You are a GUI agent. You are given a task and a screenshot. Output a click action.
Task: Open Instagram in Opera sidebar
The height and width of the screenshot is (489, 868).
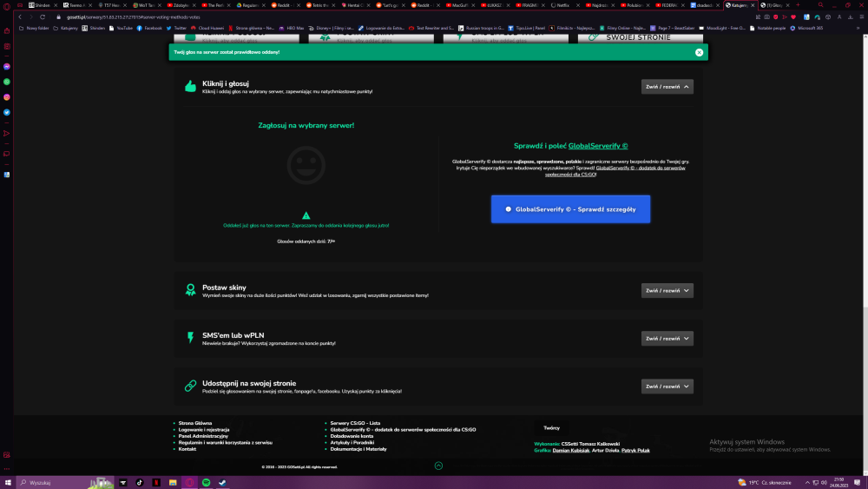[x=7, y=97]
